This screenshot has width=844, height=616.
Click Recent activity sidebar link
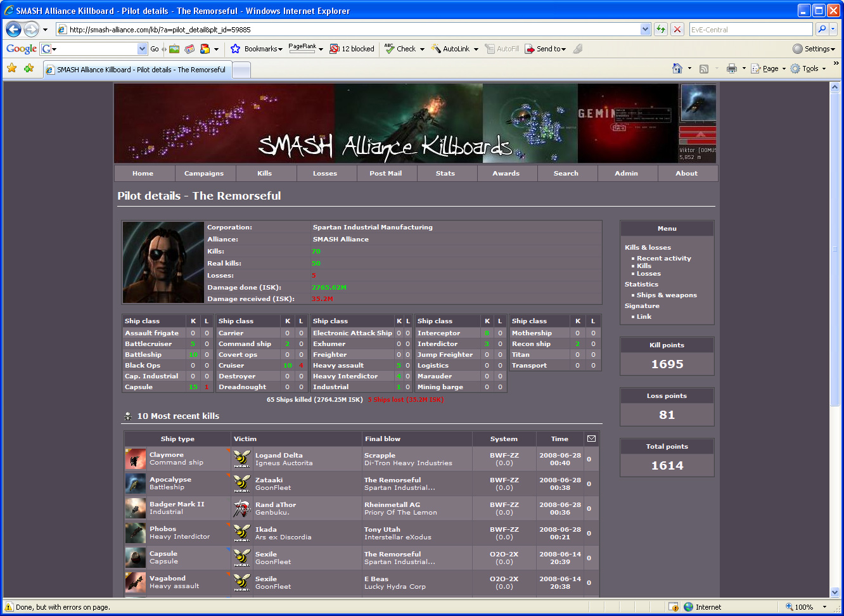tap(664, 259)
